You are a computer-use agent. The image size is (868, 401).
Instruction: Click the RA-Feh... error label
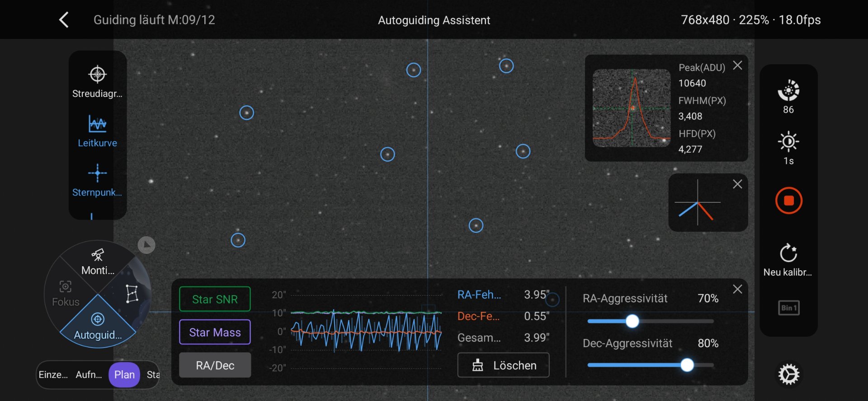[479, 295]
